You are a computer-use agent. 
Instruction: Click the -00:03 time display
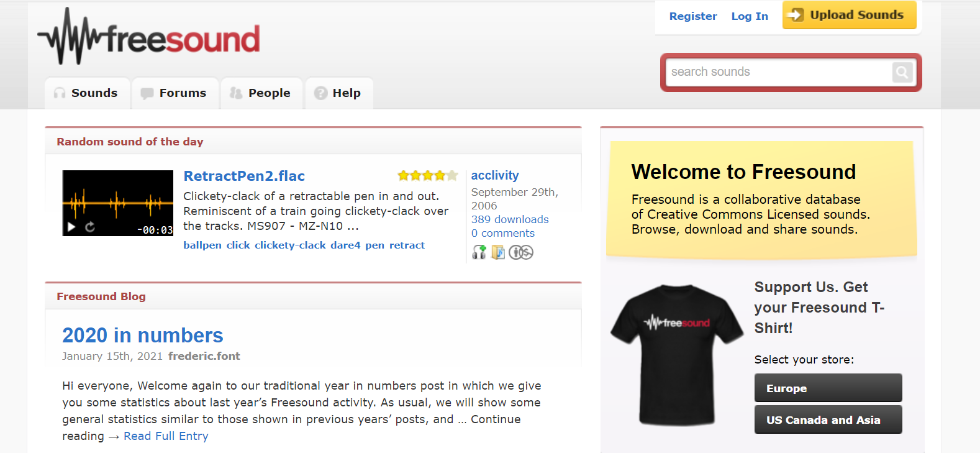coord(155,230)
